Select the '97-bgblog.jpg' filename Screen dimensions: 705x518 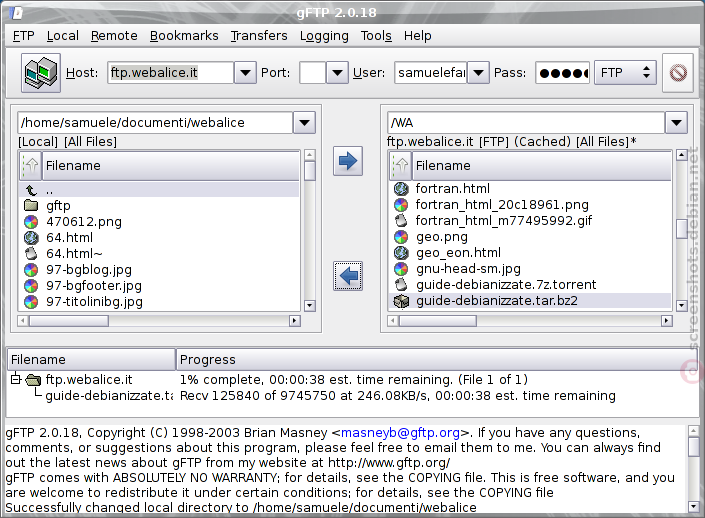click(89, 270)
